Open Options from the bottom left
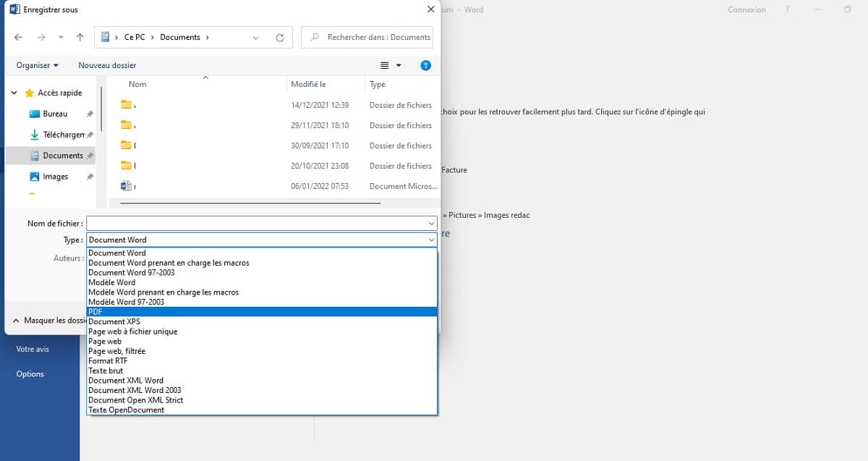868x461 pixels. [x=30, y=373]
